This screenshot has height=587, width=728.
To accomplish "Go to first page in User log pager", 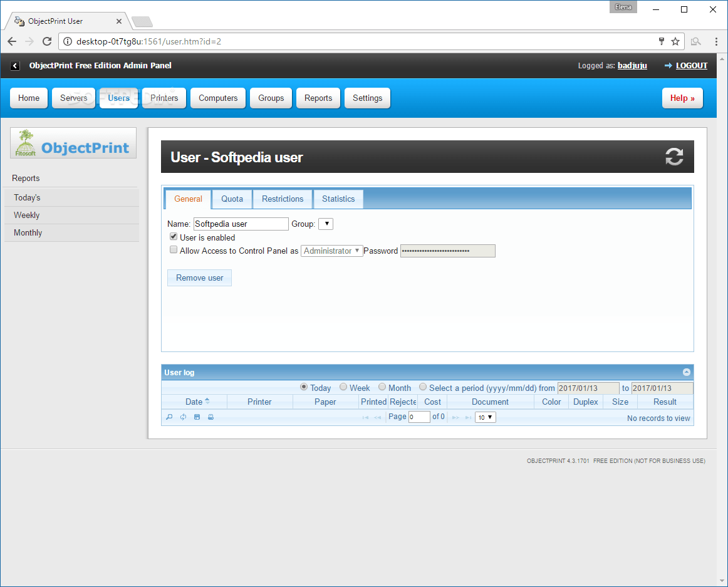I will [x=365, y=417].
